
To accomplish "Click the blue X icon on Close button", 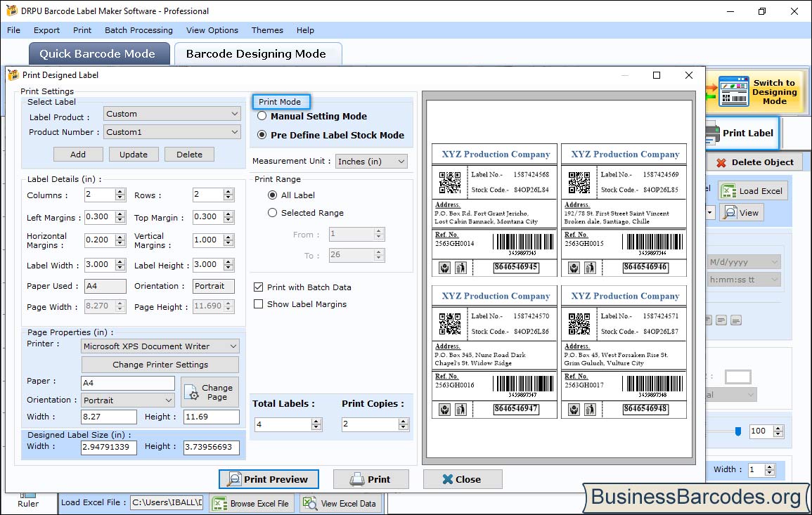I will point(447,479).
